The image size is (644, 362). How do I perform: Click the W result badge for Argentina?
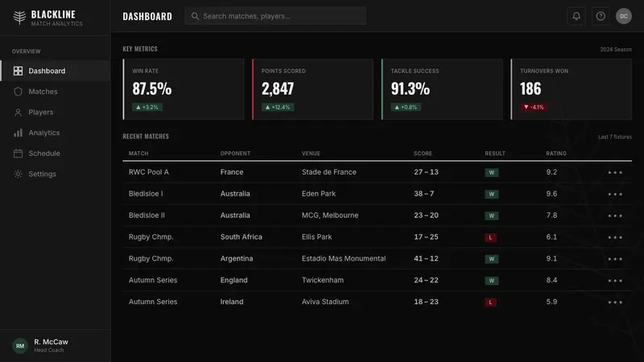pyautogui.click(x=492, y=259)
